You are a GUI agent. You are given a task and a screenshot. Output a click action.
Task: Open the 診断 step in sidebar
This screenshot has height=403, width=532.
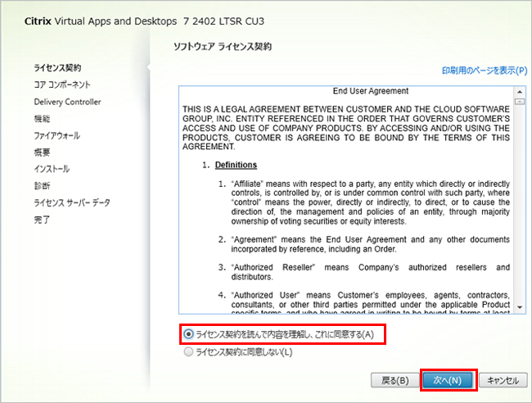pos(42,186)
